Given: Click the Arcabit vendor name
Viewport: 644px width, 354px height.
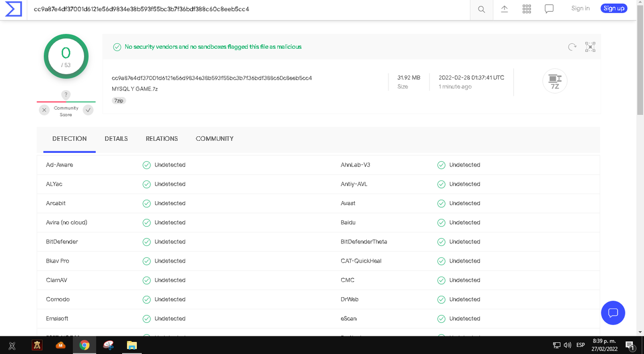Looking at the screenshot, I should tap(56, 203).
